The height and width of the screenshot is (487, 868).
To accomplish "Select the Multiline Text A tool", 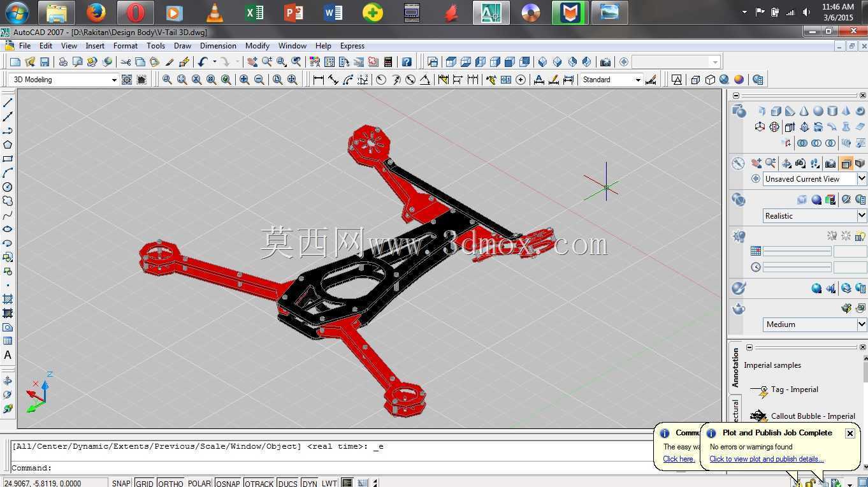I will point(8,355).
